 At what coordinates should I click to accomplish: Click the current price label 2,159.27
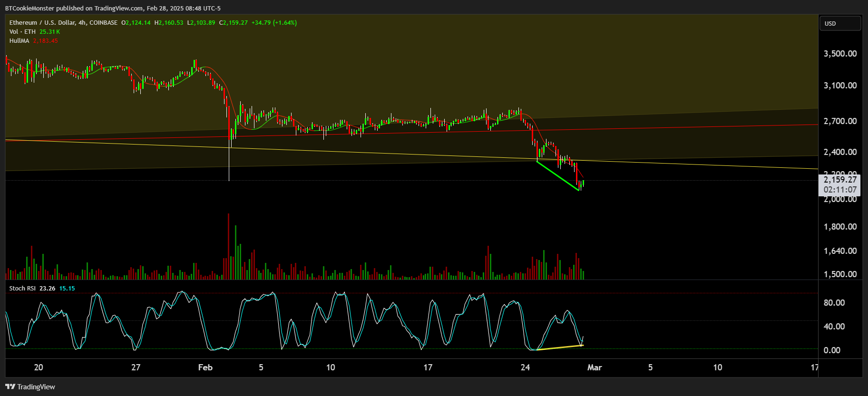[x=840, y=180]
